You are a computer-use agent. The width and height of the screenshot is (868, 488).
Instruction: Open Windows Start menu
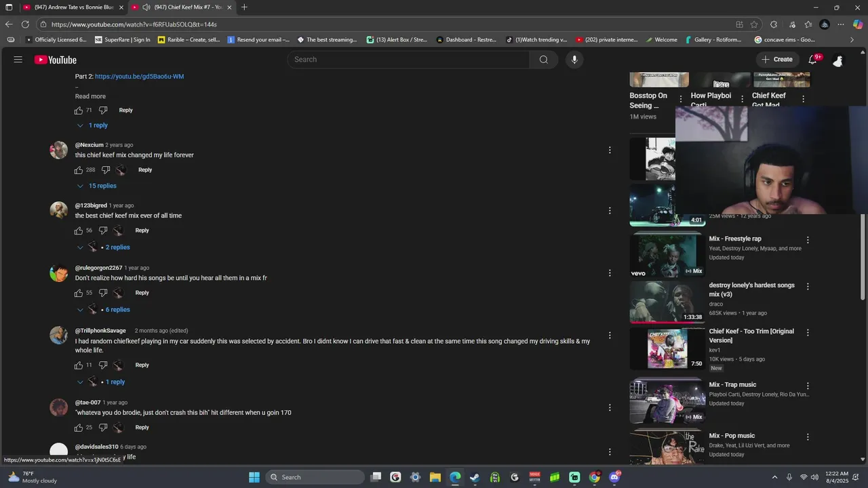[x=254, y=477]
